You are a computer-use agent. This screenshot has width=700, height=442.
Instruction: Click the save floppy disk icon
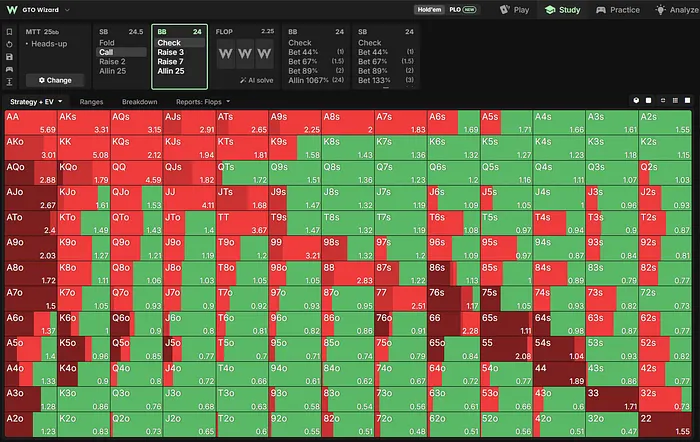coord(9,57)
